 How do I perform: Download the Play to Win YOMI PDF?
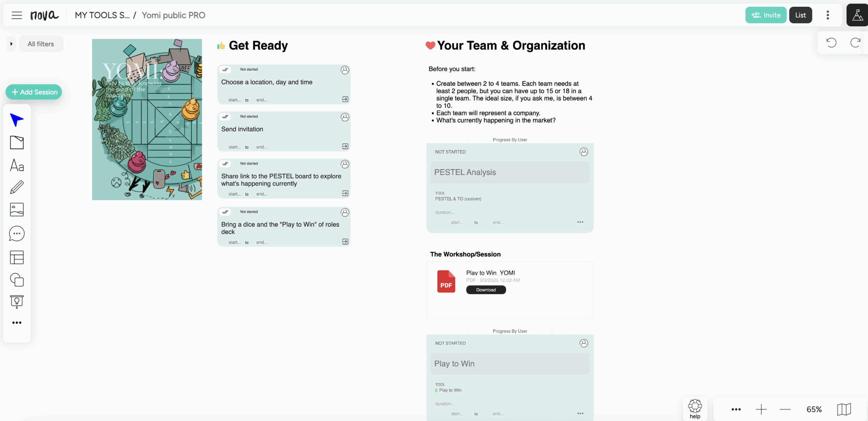486,290
